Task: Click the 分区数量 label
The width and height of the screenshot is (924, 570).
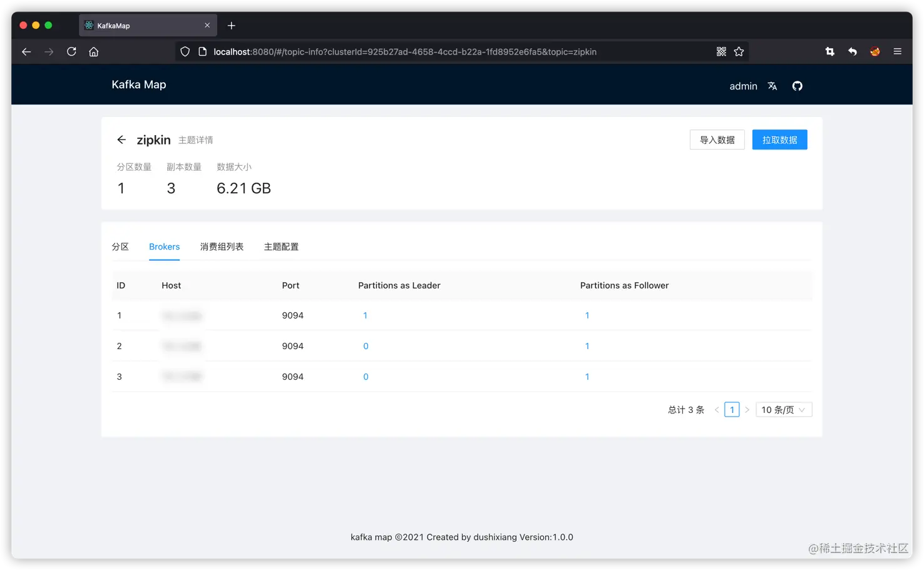Action: (134, 167)
